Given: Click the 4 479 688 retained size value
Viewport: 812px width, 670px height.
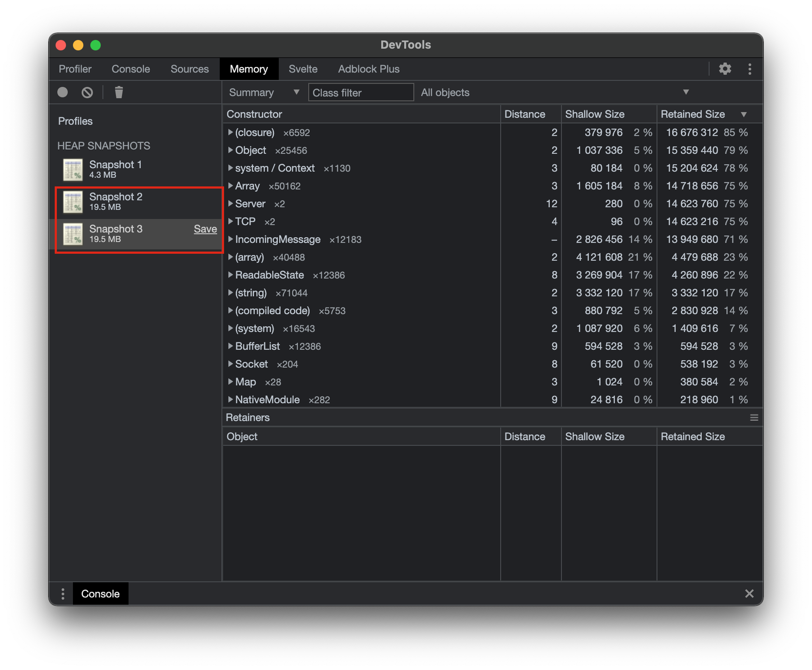Looking at the screenshot, I should click(x=695, y=257).
